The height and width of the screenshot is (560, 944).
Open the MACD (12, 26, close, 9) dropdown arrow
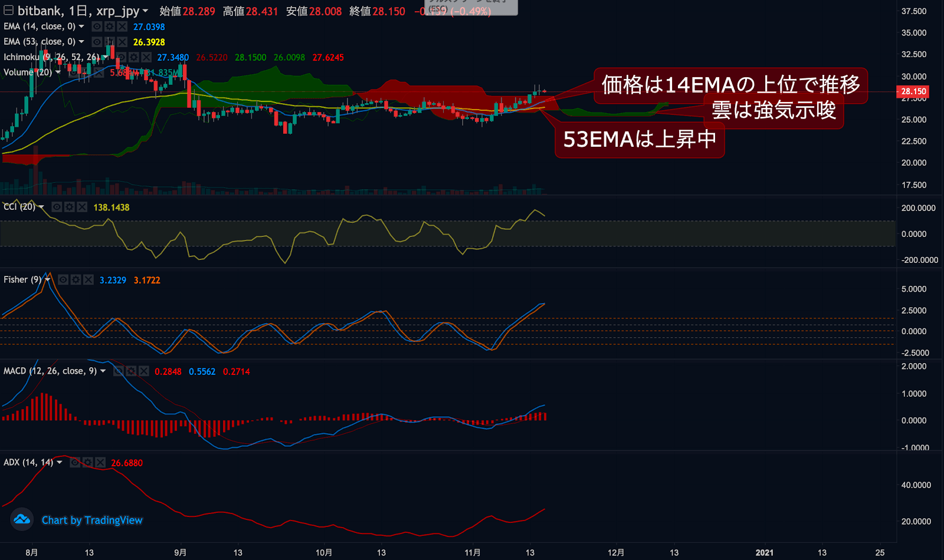click(103, 371)
